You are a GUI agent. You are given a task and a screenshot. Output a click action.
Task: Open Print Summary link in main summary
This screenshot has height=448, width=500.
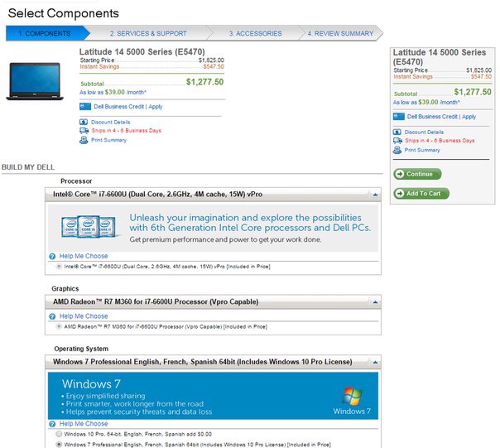[x=108, y=140]
